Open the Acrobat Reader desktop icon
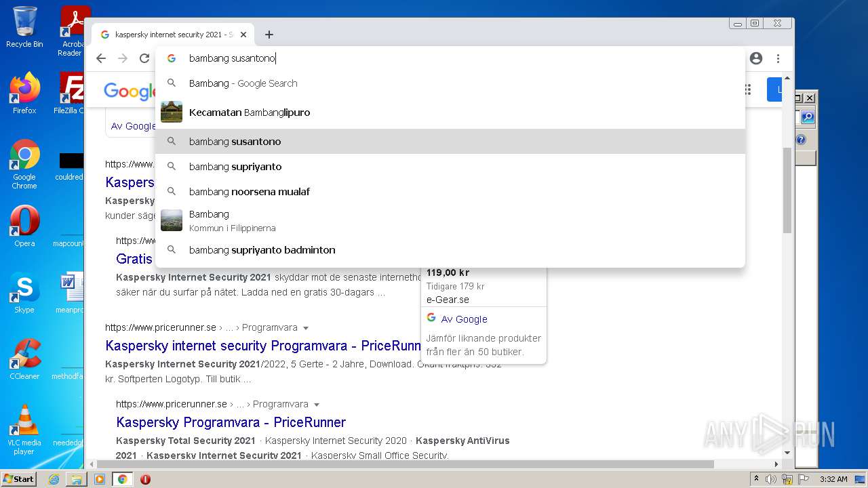The image size is (868, 488). pyautogui.click(x=72, y=32)
